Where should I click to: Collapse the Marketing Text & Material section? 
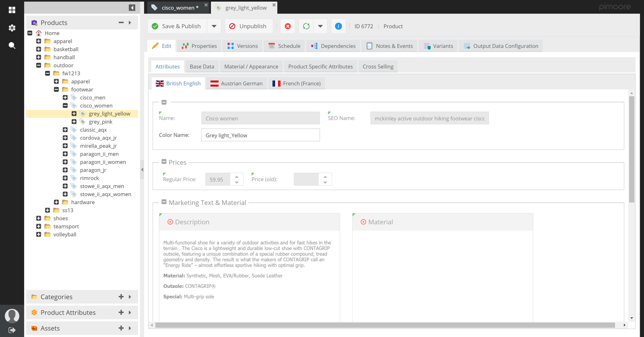click(x=164, y=202)
